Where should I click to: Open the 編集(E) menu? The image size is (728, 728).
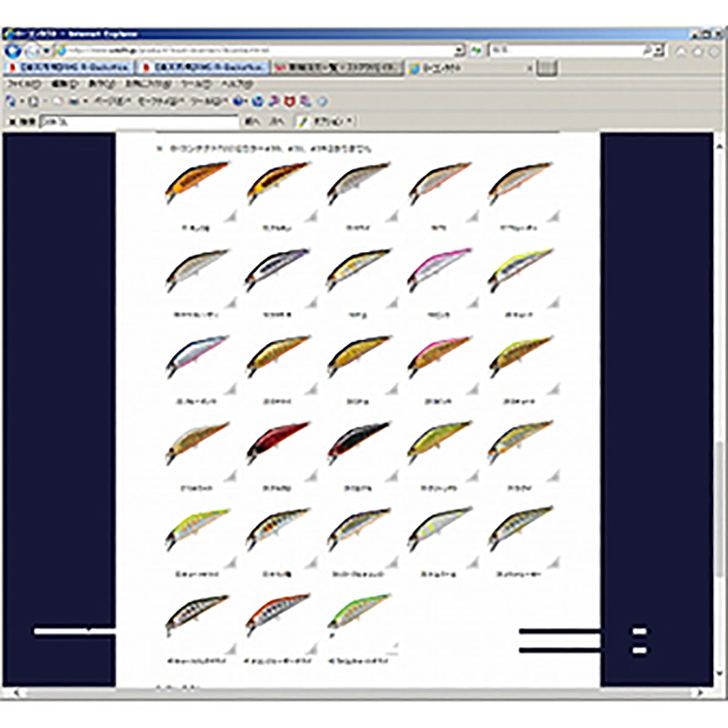pyautogui.click(x=64, y=84)
